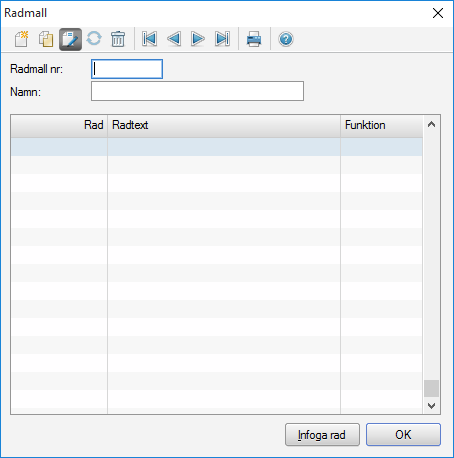
Task: Toggle the edit mode pencil icon
Action: pos(70,39)
